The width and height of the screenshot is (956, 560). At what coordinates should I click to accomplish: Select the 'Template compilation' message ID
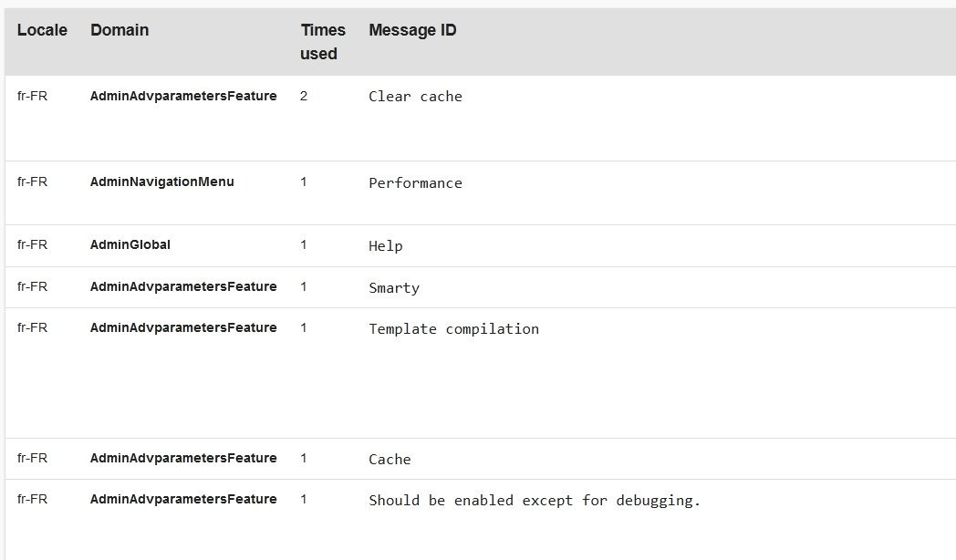point(453,329)
